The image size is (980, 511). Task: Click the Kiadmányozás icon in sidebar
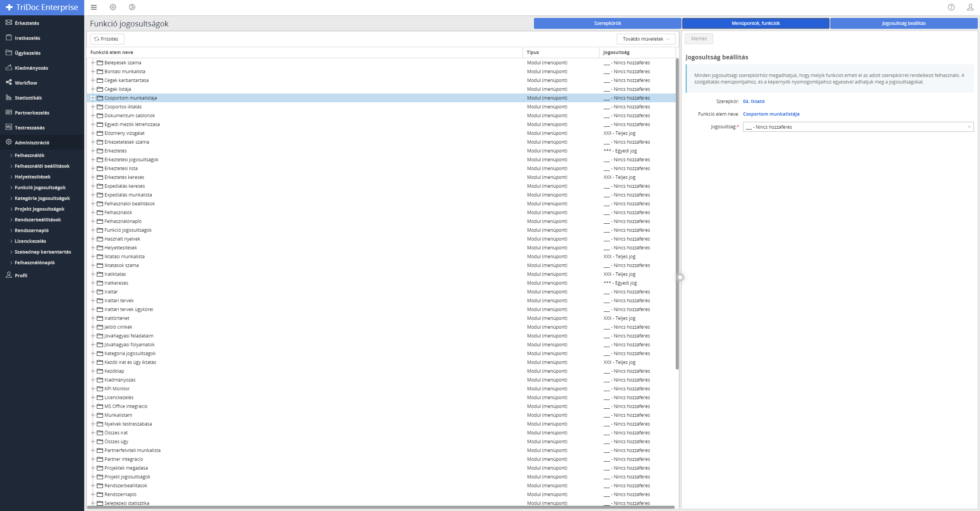9,67
